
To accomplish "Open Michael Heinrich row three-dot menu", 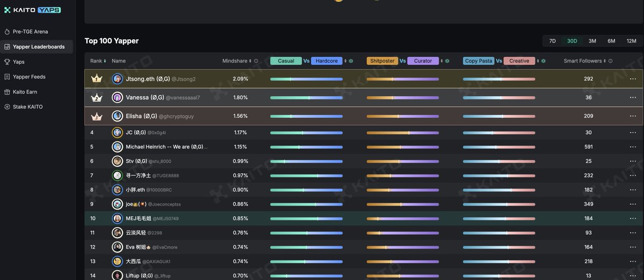I will coord(633,146).
